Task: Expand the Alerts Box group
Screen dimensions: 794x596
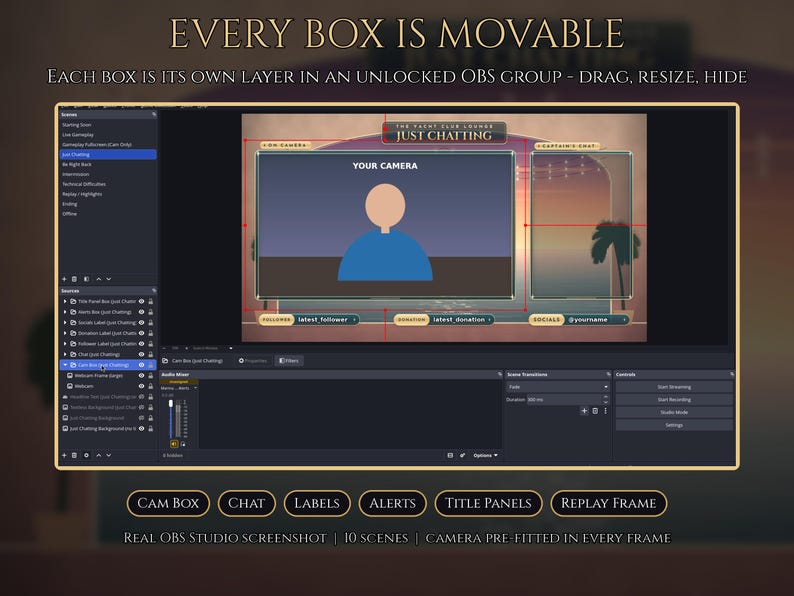Action: 65,312
